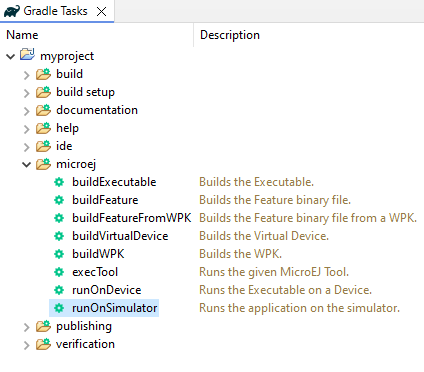Click the ide group folder icon
Image resolution: width=424 pixels, height=372 pixels.
coord(43,146)
